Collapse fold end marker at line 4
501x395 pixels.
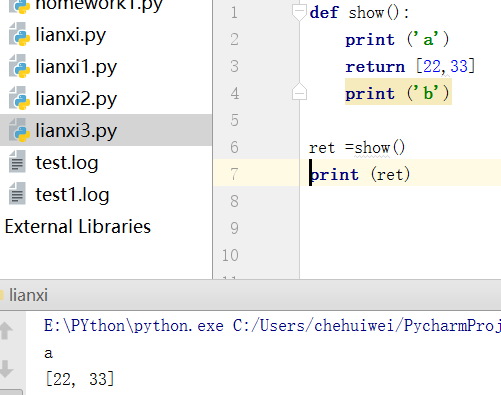pyautogui.click(x=299, y=92)
